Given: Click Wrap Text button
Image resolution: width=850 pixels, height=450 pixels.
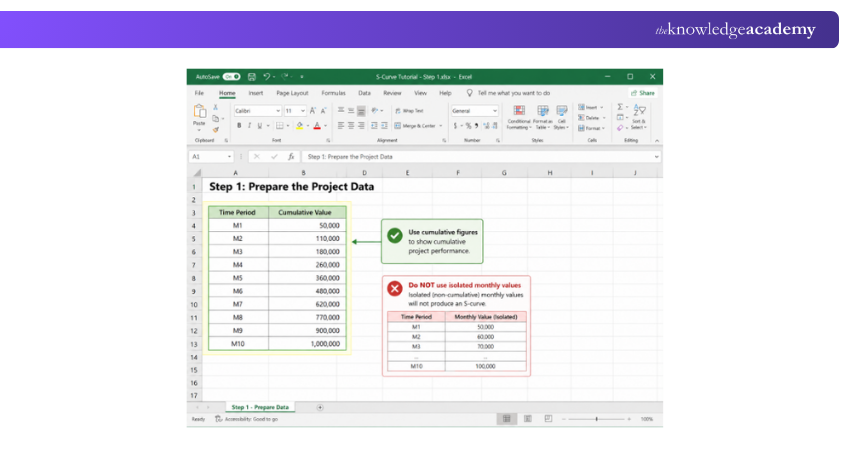Looking at the screenshot, I should [x=409, y=111].
